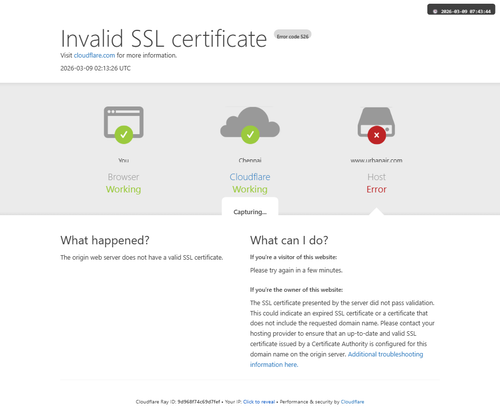Click the red Error status text under Host
This screenshot has width=500, height=418.
(x=376, y=189)
